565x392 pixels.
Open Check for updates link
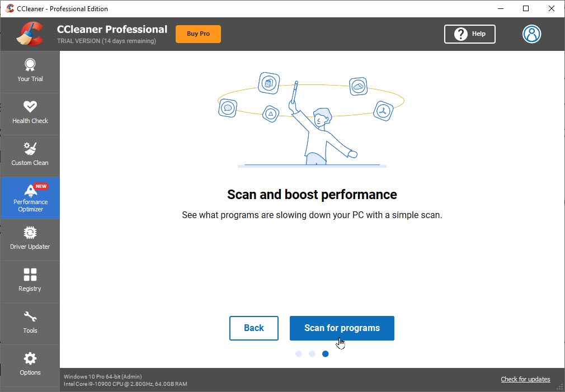[x=525, y=379]
